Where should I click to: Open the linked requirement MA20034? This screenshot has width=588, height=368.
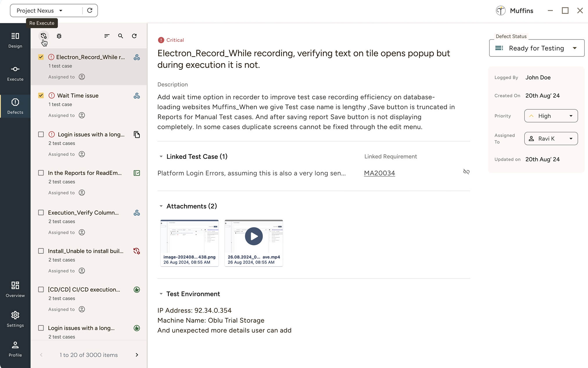(x=379, y=173)
